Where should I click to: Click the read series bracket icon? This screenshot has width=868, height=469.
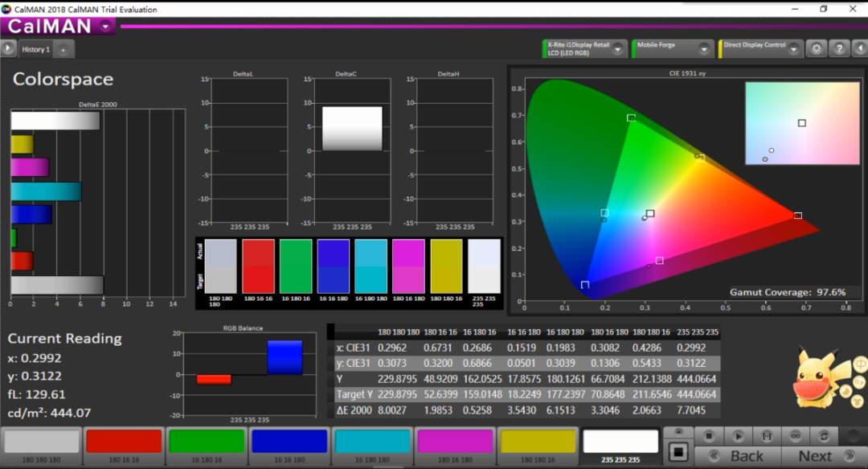tap(767, 435)
